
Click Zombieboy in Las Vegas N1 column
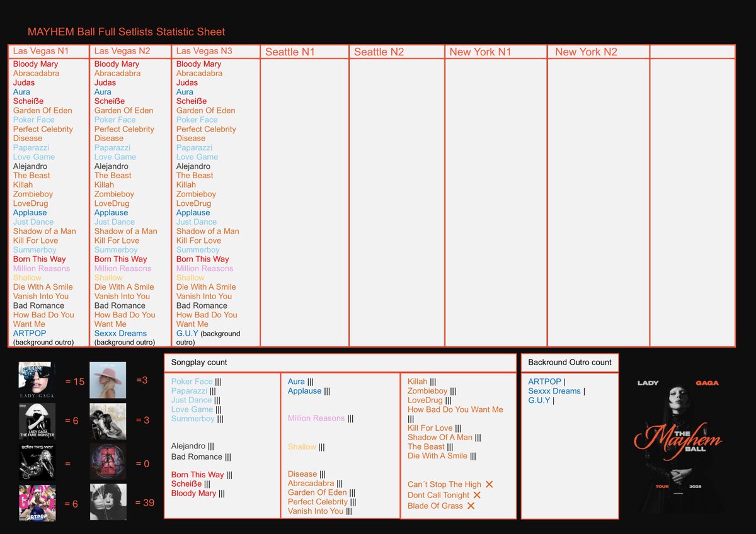click(x=33, y=194)
